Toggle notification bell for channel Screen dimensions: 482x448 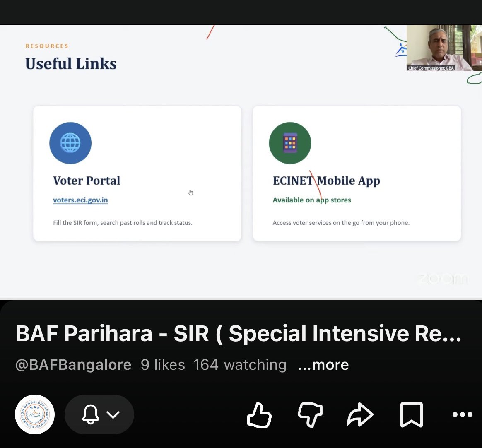(x=90, y=414)
